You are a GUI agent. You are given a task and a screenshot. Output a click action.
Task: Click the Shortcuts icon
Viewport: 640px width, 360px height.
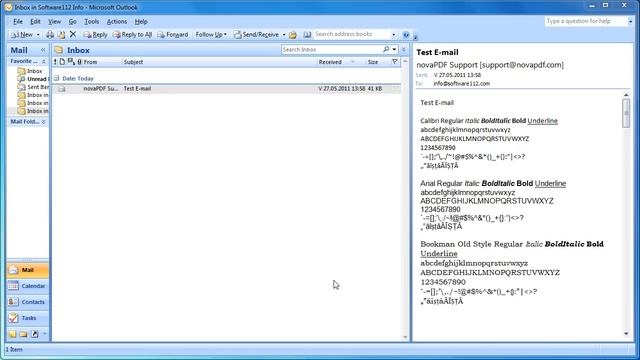point(35,334)
